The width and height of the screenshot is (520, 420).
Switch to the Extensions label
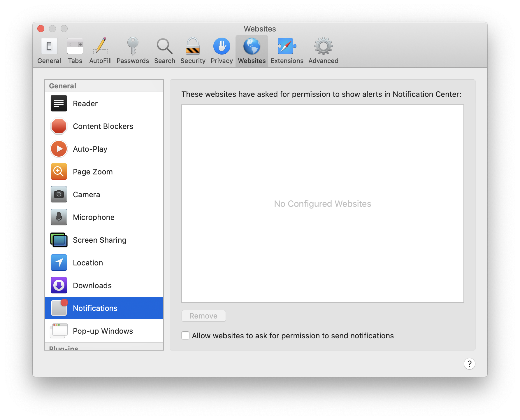pos(287,61)
